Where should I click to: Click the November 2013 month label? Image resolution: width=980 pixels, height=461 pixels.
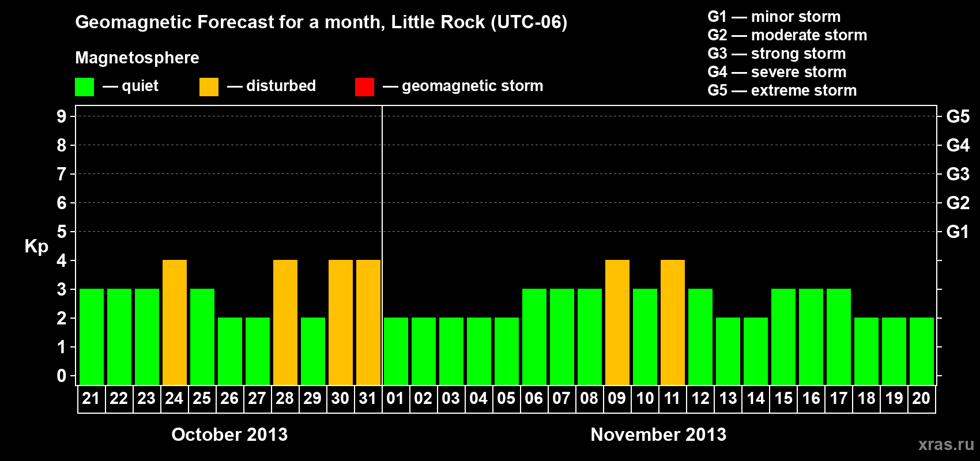(658, 434)
